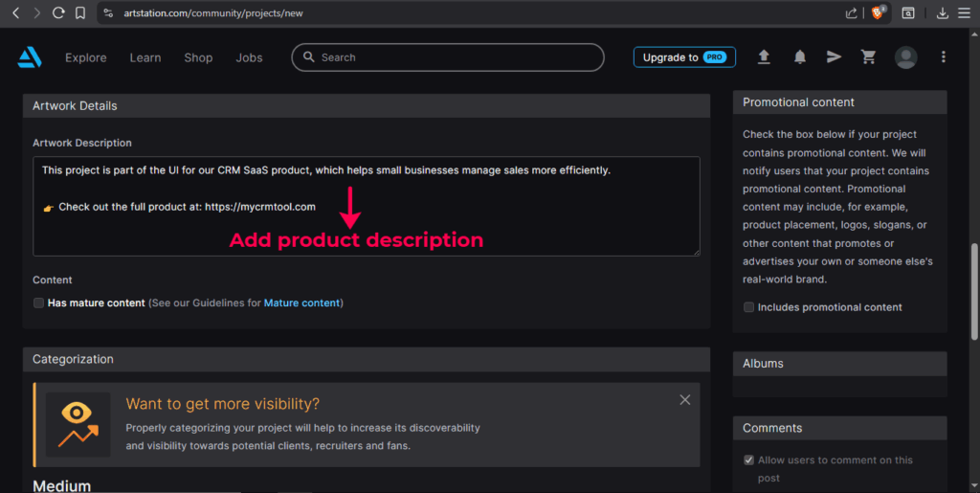Open the upload artwork icon
Screen dimensions: 980x493
click(764, 57)
